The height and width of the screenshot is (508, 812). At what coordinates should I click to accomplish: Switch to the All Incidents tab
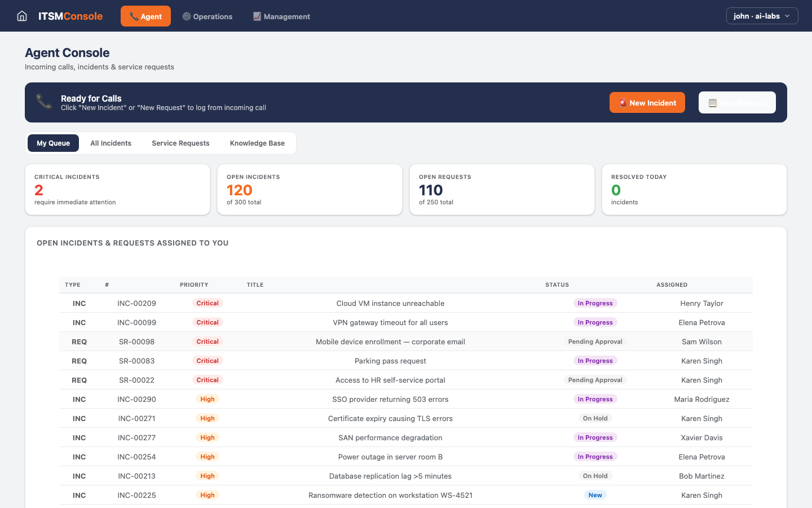[x=111, y=143]
